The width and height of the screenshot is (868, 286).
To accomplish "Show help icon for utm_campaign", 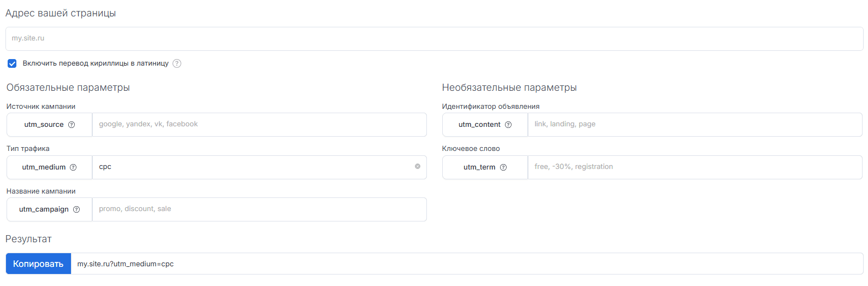I will (x=76, y=209).
